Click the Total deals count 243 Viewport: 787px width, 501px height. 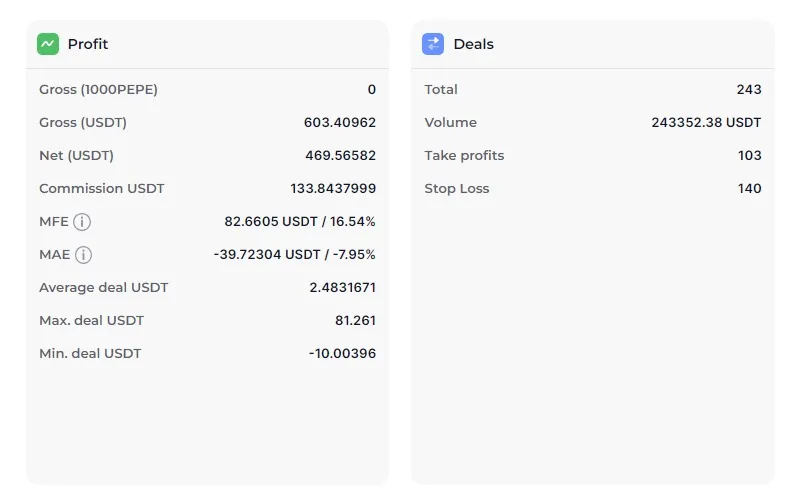coord(749,90)
